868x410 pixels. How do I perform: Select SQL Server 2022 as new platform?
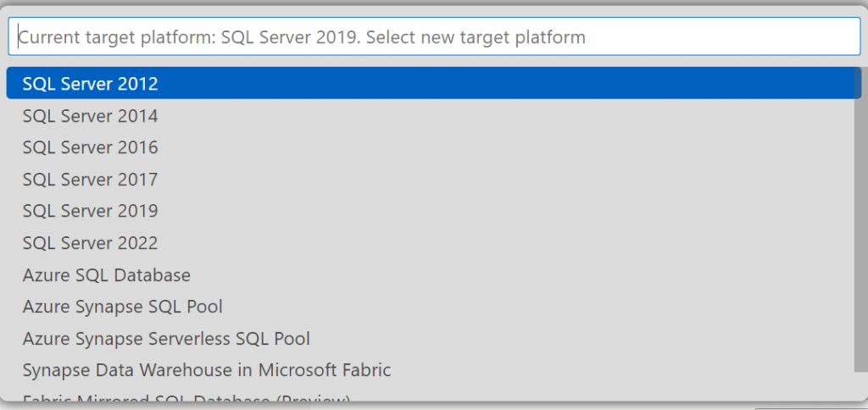[x=90, y=243]
